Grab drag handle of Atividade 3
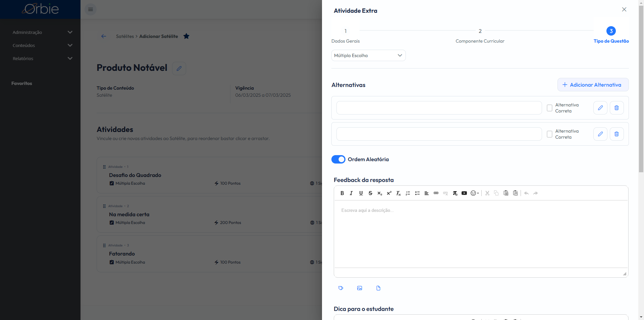Image resolution: width=644 pixels, height=320 pixels. [104, 245]
